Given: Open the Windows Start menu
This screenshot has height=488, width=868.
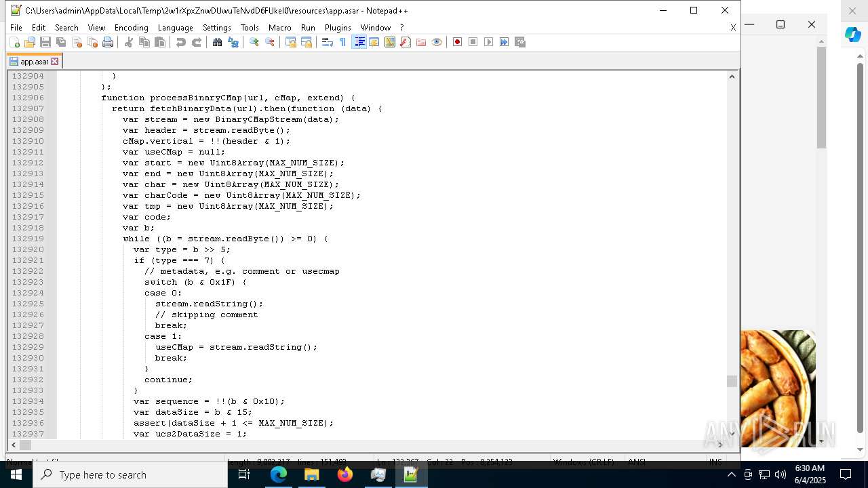Looking at the screenshot, I should click(16, 474).
